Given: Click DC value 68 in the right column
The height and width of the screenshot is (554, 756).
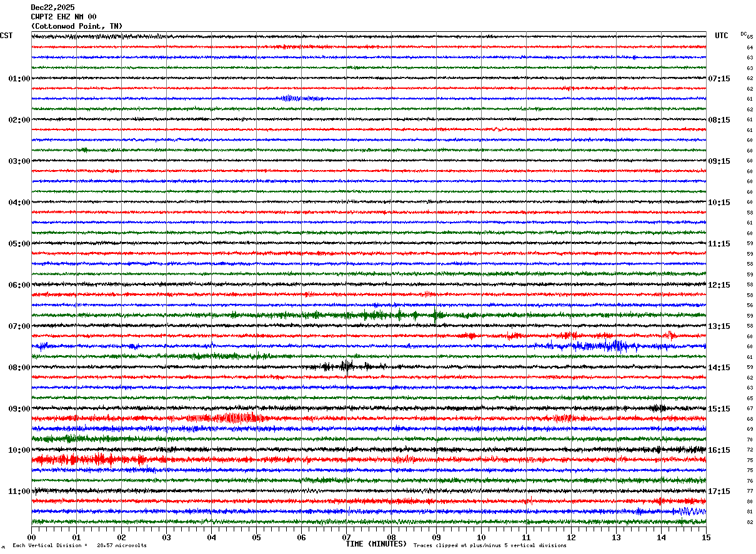Looking at the screenshot, I should [750, 419].
